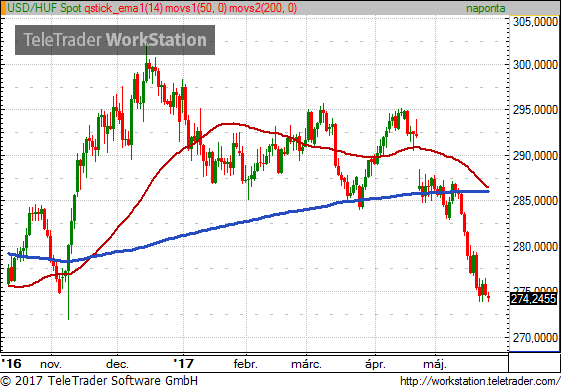Click the 285,0000 price axis label
Screen dimensions: 561x390
coord(535,201)
